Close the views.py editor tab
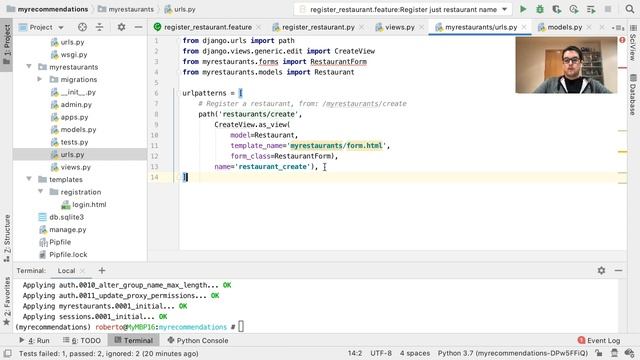 click(422, 27)
